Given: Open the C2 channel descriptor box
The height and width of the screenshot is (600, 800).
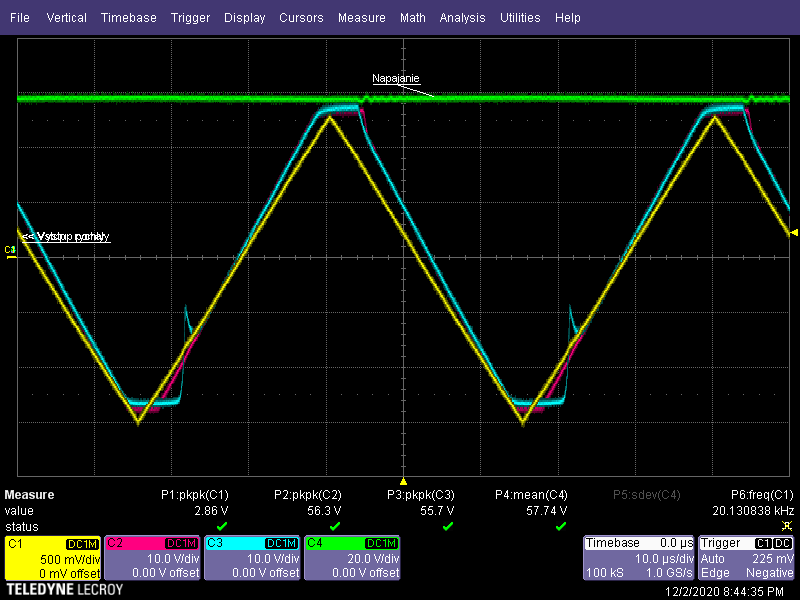Looking at the screenshot, I should pyautogui.click(x=152, y=558).
